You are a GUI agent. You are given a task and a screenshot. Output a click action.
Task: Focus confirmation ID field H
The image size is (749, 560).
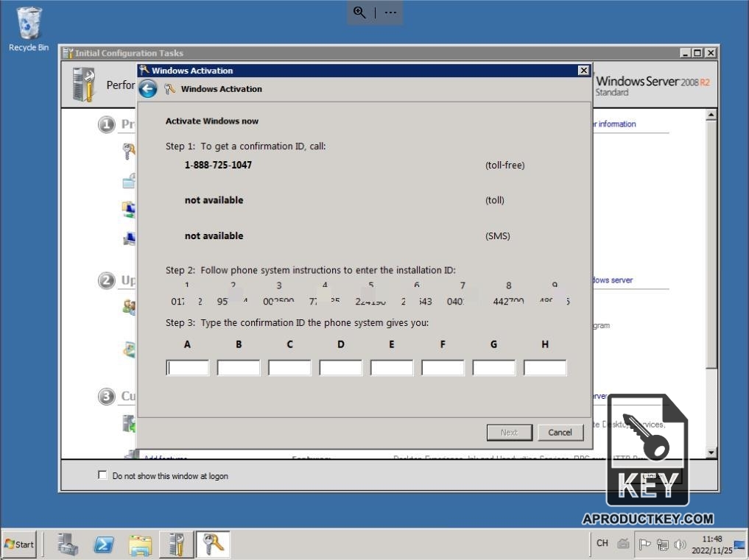point(545,368)
